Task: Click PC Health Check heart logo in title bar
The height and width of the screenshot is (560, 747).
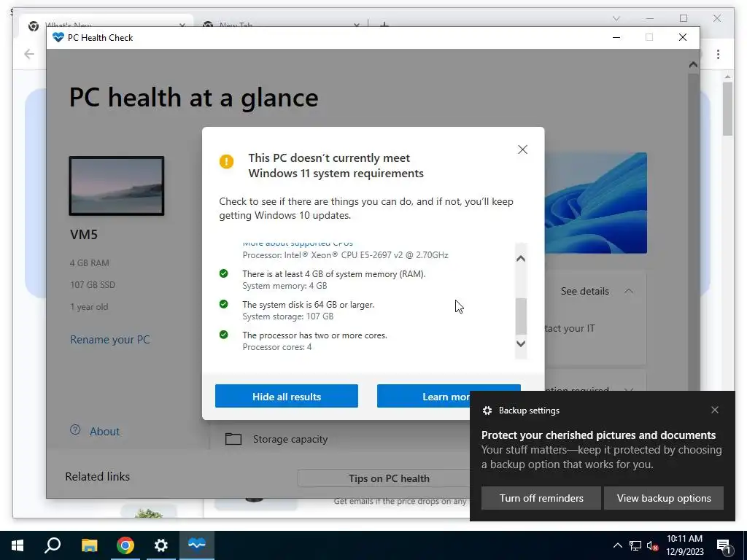Action: pyautogui.click(x=58, y=38)
